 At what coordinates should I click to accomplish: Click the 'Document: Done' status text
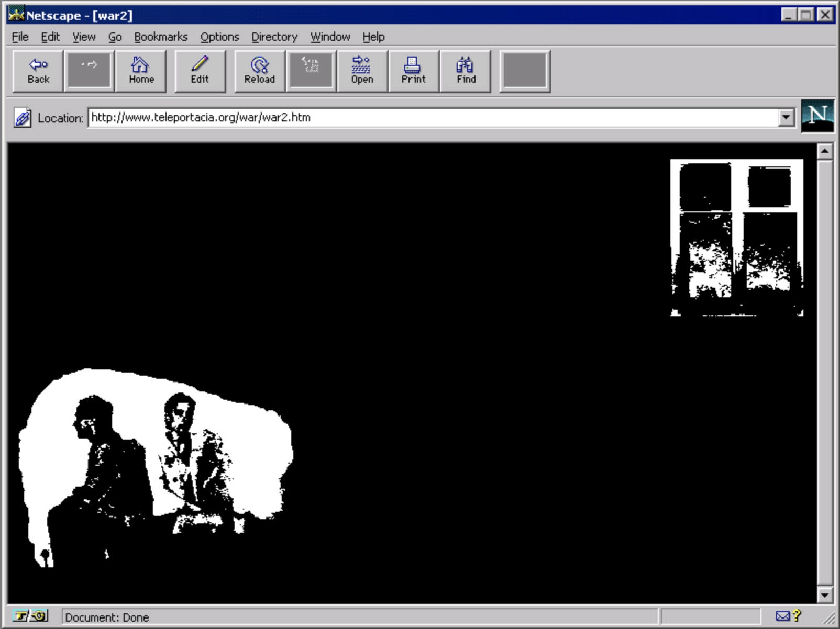coord(107,617)
